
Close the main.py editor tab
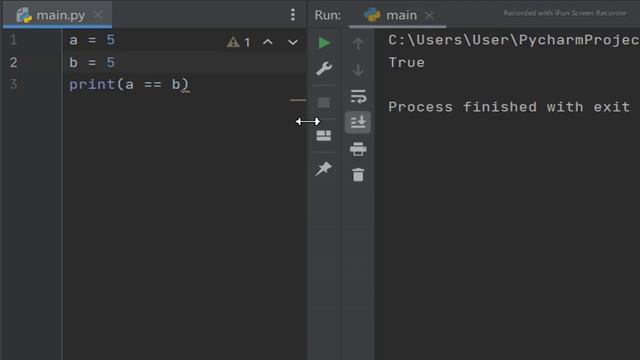coord(98,15)
